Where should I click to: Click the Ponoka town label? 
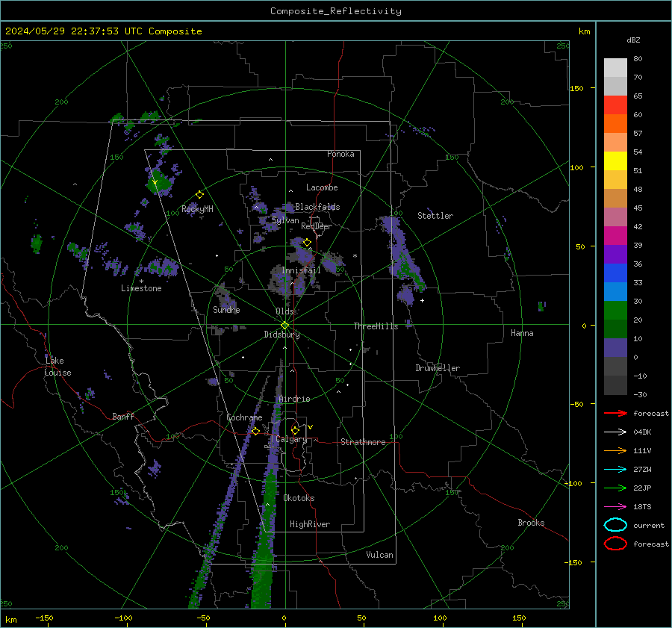[340, 154]
